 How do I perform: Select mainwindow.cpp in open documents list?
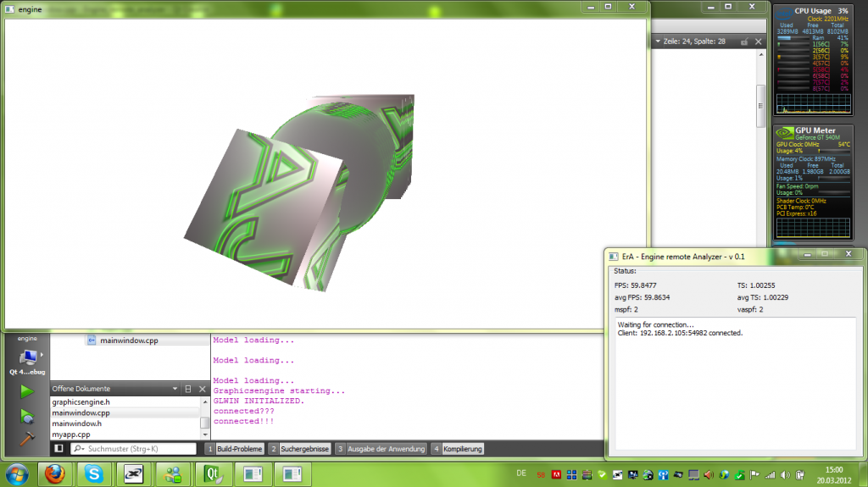coord(81,412)
